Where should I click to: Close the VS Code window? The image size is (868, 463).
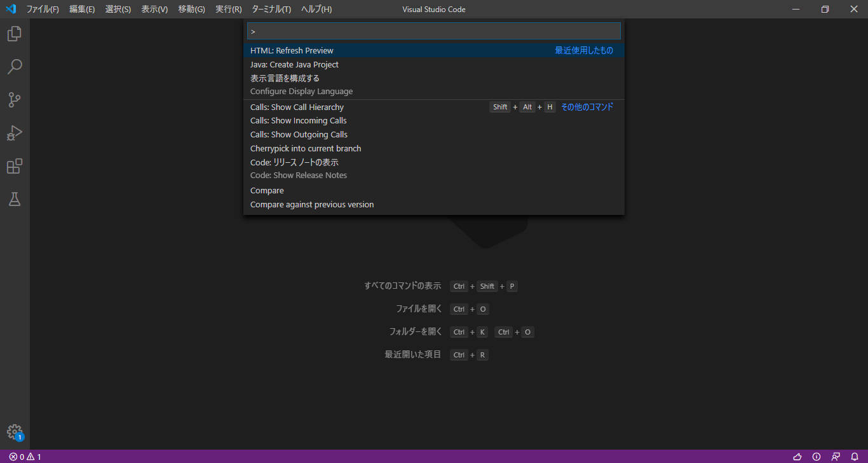tap(854, 9)
